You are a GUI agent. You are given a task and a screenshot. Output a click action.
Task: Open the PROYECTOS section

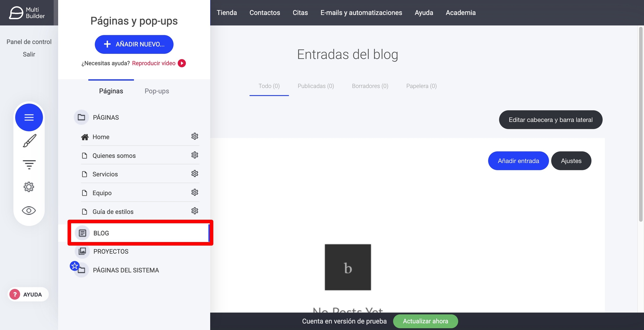click(x=111, y=251)
